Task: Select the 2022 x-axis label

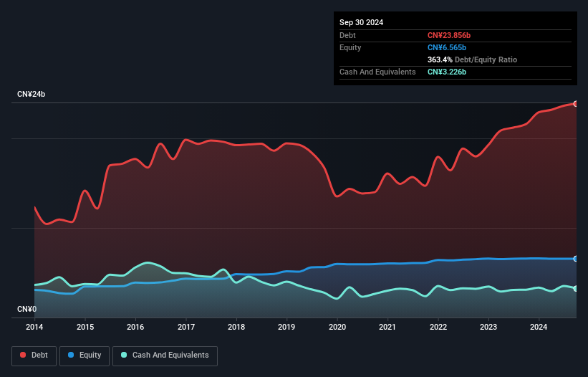Action: (438, 327)
